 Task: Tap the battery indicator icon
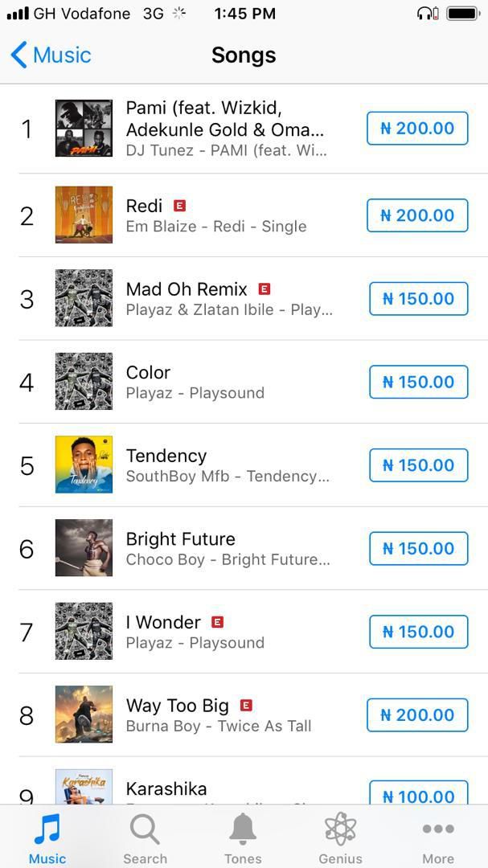pyautogui.click(x=461, y=13)
